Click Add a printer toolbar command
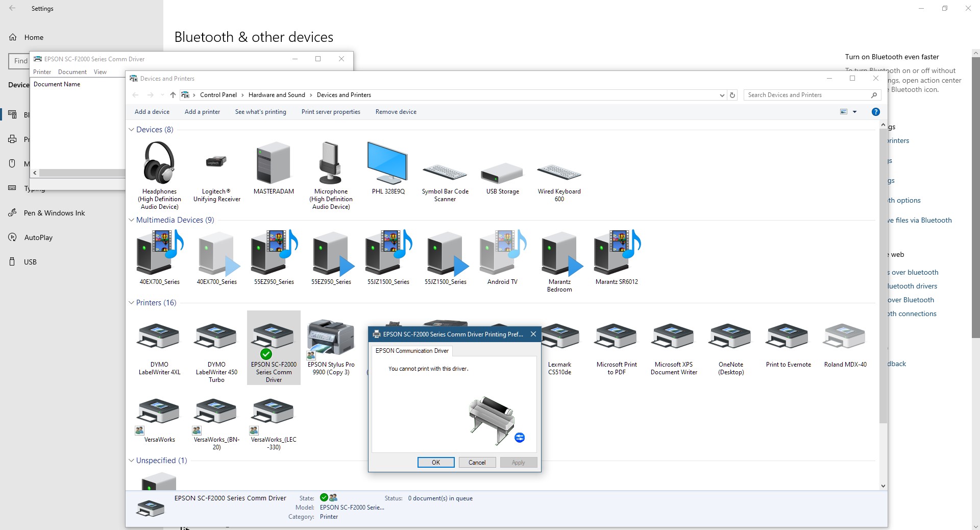980x530 pixels. [x=202, y=112]
